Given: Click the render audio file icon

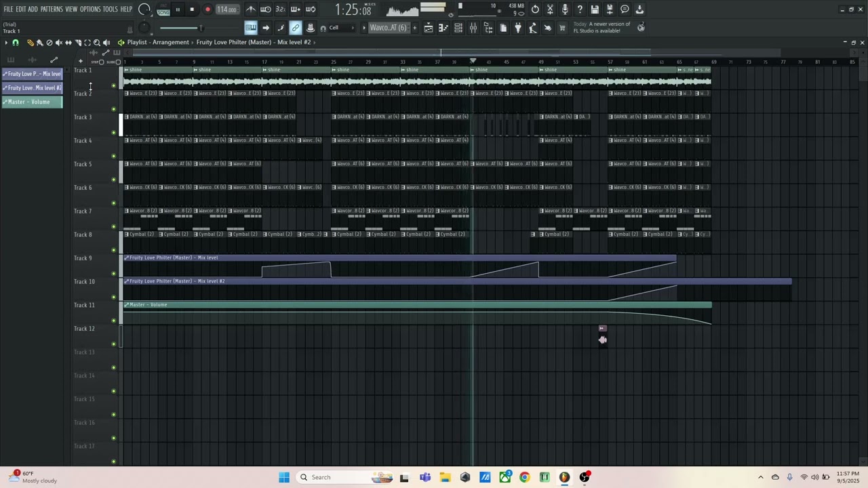Looking at the screenshot, I should (x=610, y=9).
